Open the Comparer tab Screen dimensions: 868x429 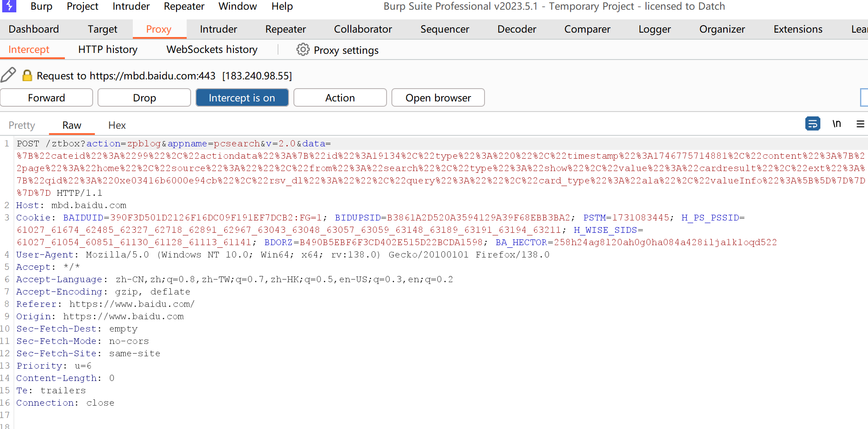tap(587, 29)
